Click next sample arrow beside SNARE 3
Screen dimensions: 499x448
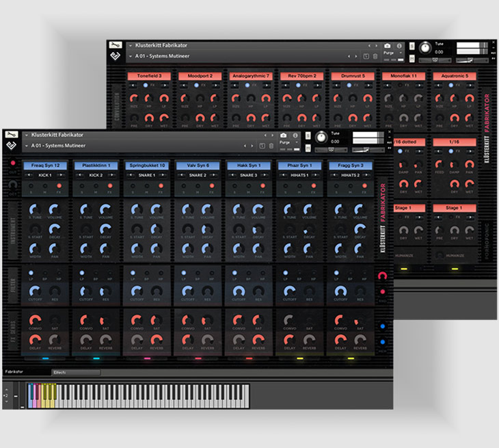pyautogui.click(x=264, y=175)
